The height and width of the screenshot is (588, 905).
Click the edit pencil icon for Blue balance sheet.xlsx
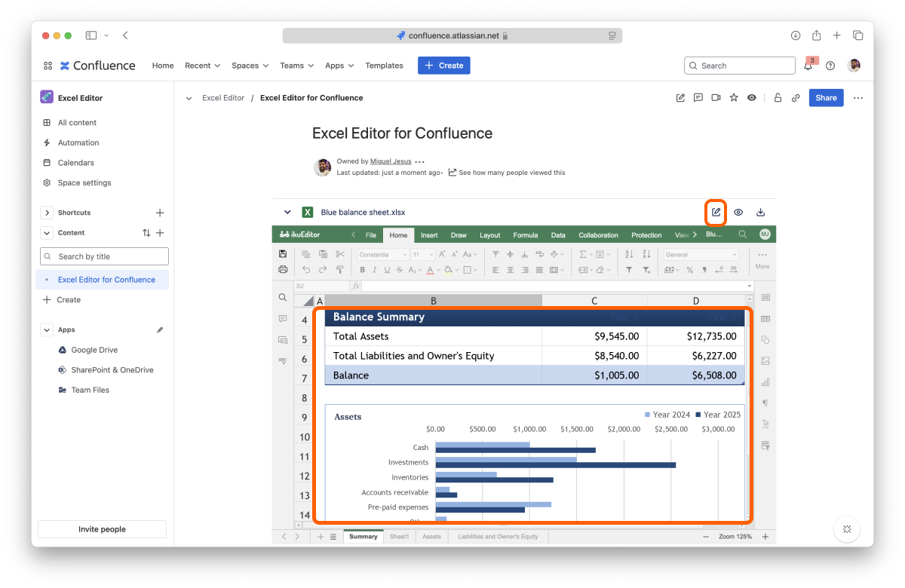716,212
